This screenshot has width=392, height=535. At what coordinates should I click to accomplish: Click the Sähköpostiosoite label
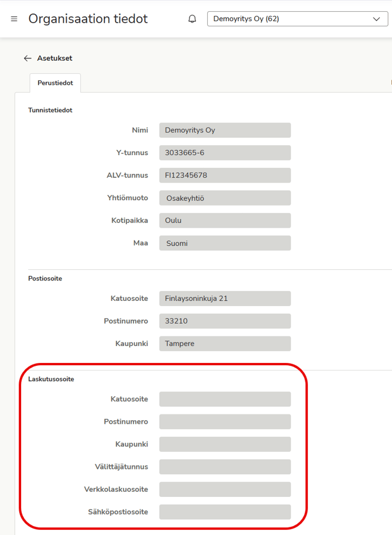(118, 512)
